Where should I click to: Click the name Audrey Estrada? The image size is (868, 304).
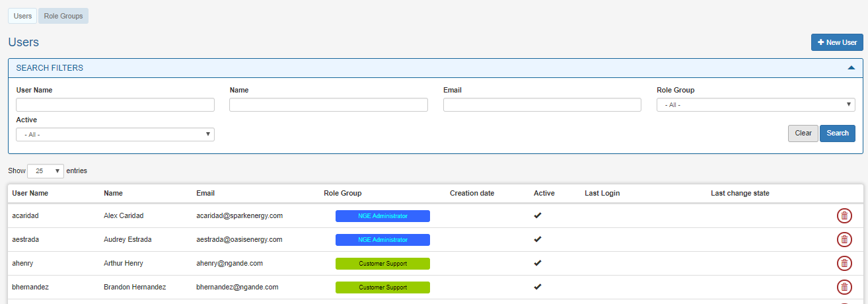pyautogui.click(x=127, y=239)
